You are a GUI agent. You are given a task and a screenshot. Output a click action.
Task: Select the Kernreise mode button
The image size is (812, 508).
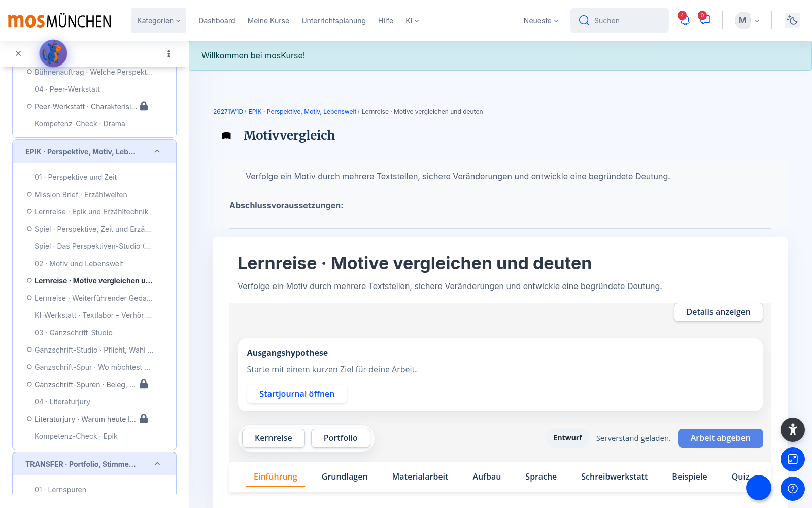pos(274,438)
